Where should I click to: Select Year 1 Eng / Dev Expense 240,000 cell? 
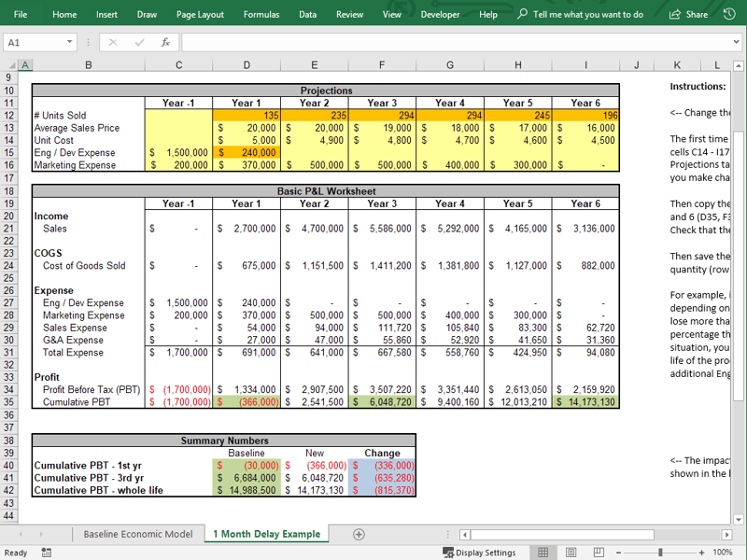[247, 152]
